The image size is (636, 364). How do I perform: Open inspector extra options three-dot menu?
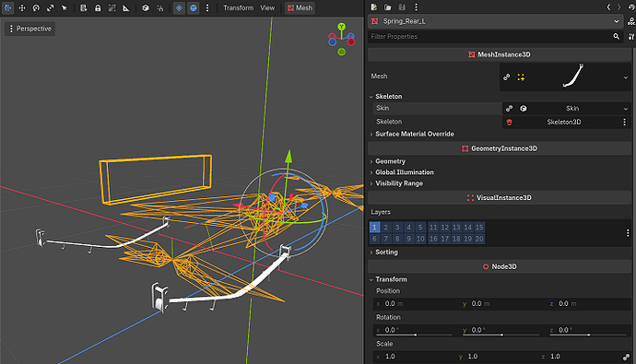pos(416,6)
